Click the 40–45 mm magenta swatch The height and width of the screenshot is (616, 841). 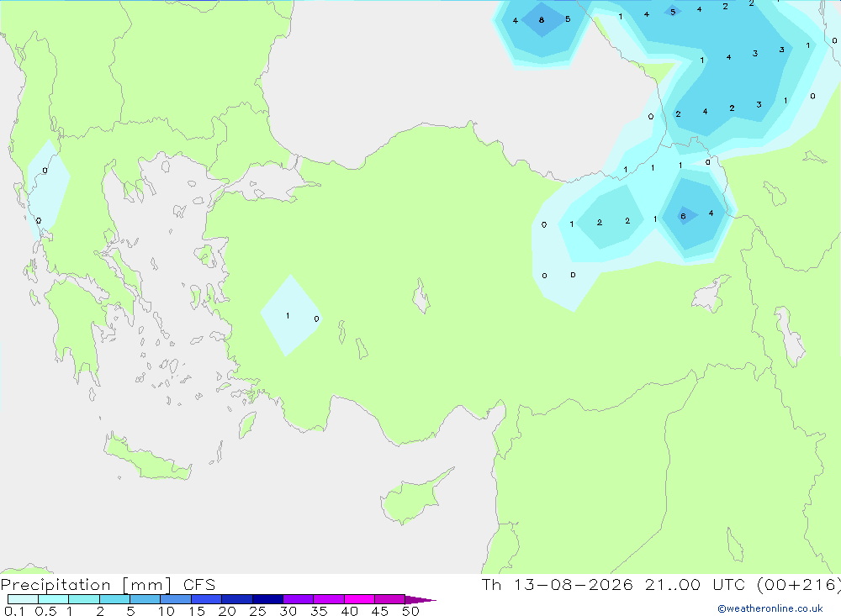[359, 599]
